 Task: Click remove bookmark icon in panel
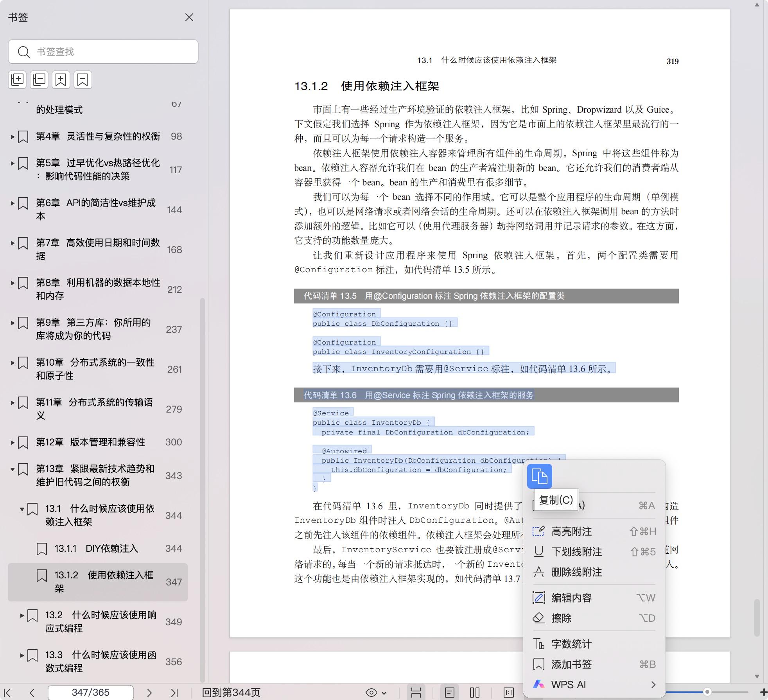[x=83, y=80]
